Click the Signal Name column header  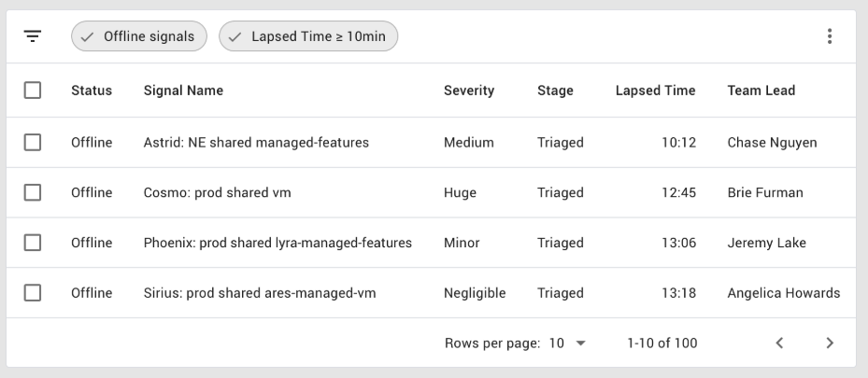click(x=183, y=91)
